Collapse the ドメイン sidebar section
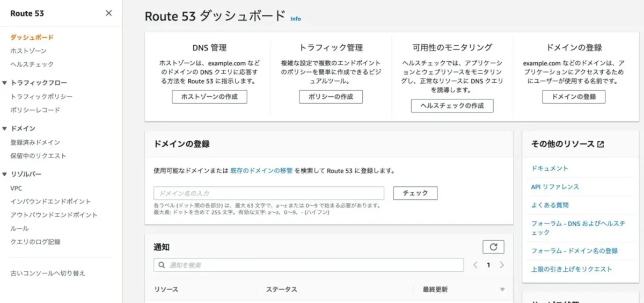 click(x=5, y=129)
